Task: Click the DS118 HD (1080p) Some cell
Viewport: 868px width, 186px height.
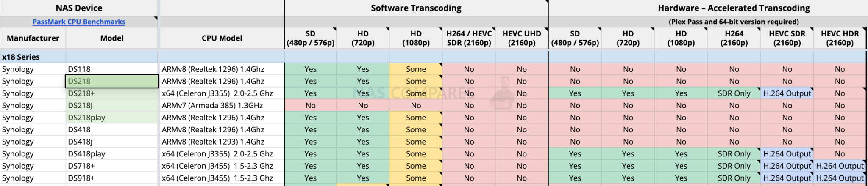Action: pos(416,69)
